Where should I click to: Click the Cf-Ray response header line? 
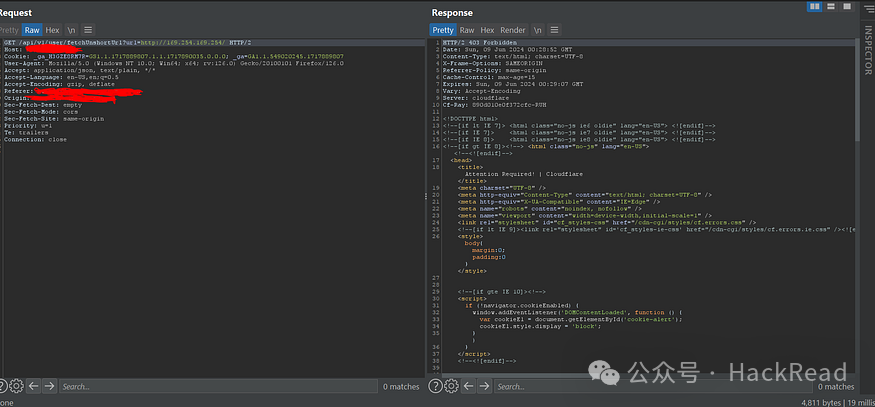(x=494, y=105)
